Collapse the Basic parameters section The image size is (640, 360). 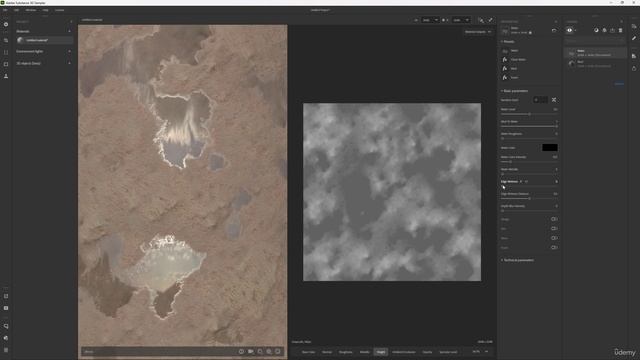(515, 91)
